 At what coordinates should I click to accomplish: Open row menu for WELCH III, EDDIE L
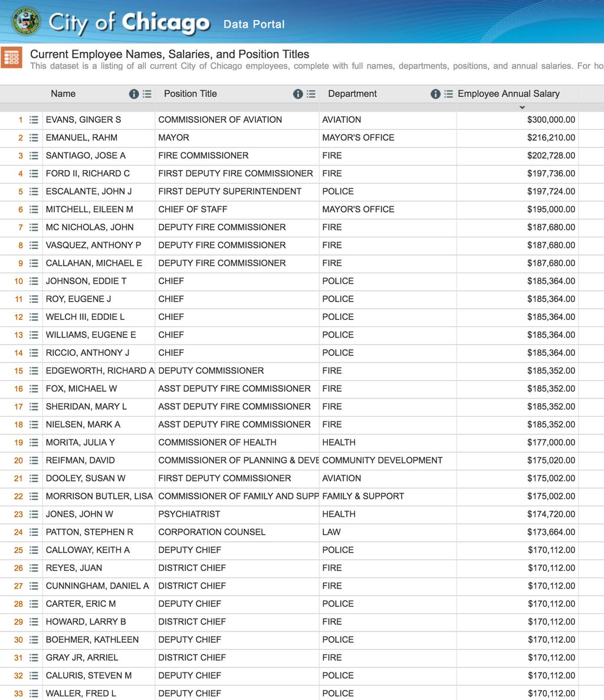click(34, 317)
